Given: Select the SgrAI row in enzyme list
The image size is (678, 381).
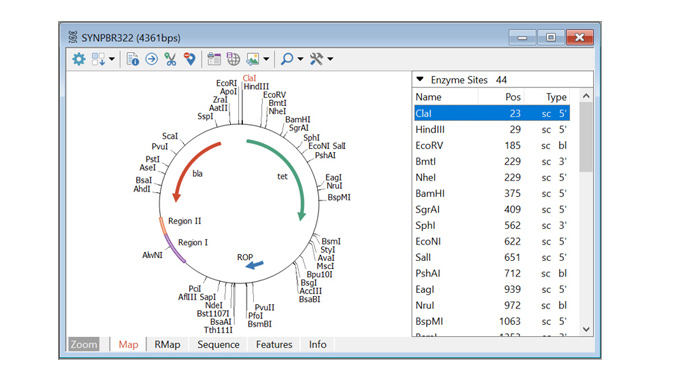Looking at the screenshot, I should (492, 209).
